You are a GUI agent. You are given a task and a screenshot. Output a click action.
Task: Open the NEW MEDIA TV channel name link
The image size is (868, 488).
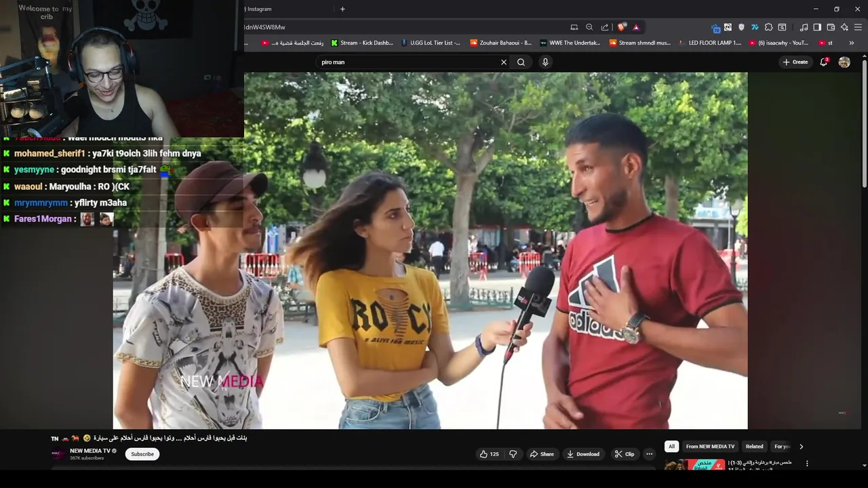[90, 451]
